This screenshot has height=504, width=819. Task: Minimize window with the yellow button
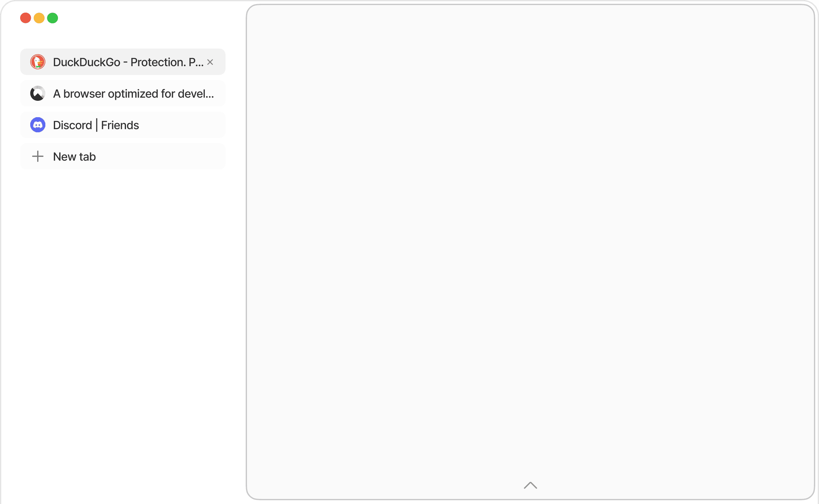point(39,18)
